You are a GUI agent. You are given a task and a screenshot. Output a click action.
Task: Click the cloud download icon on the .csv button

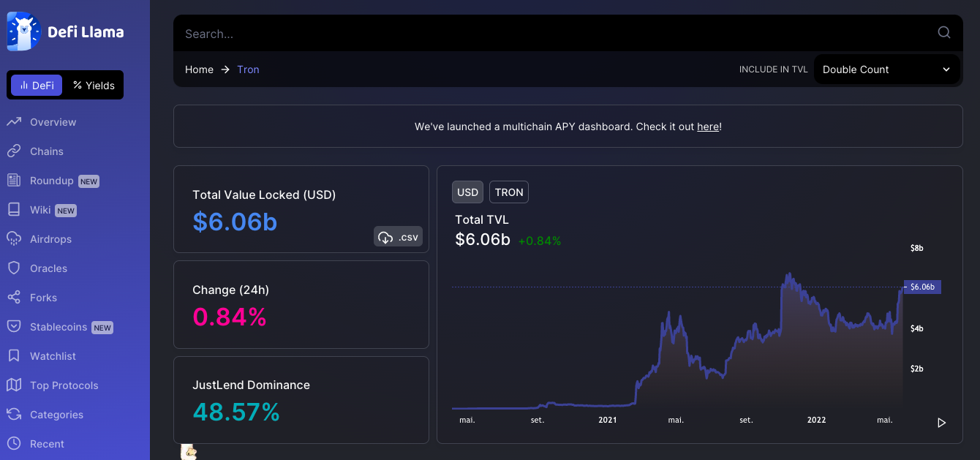pos(385,237)
